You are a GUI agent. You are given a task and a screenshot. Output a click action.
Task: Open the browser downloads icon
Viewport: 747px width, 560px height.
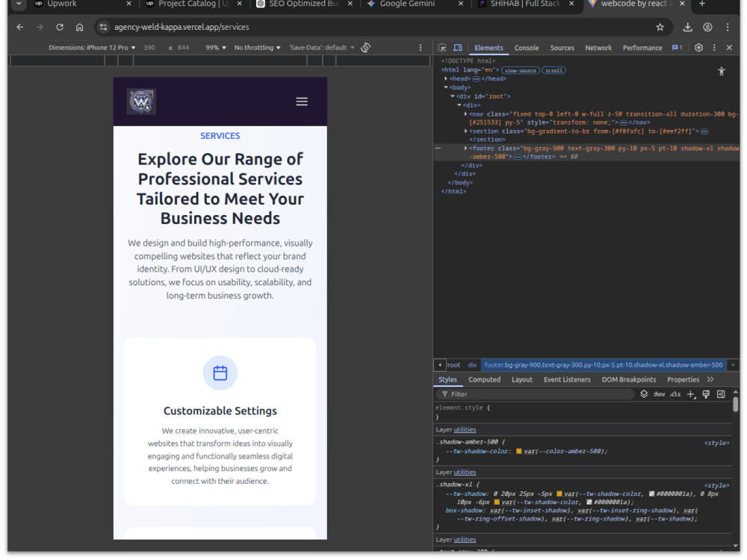(x=687, y=27)
